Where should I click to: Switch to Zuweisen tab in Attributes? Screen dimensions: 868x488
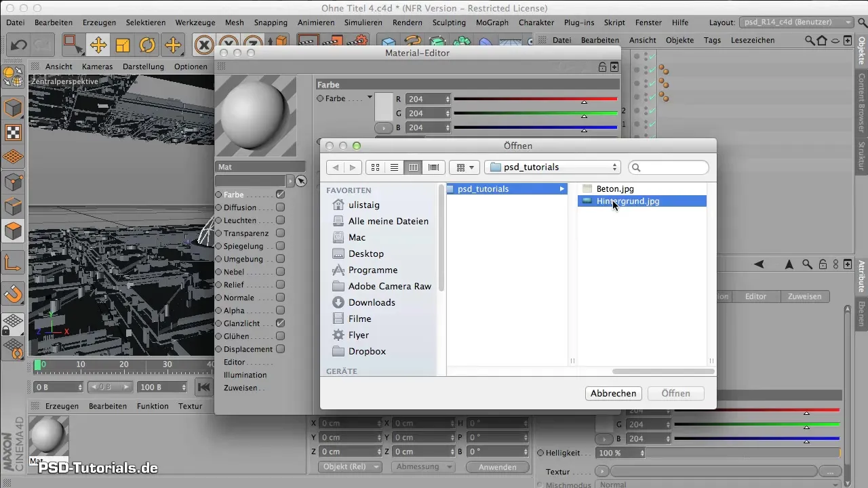(x=804, y=296)
